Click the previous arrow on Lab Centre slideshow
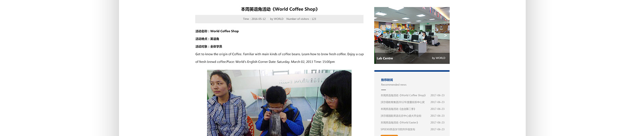Image resolution: width=644 pixels, height=136 pixels. tap(378, 35)
